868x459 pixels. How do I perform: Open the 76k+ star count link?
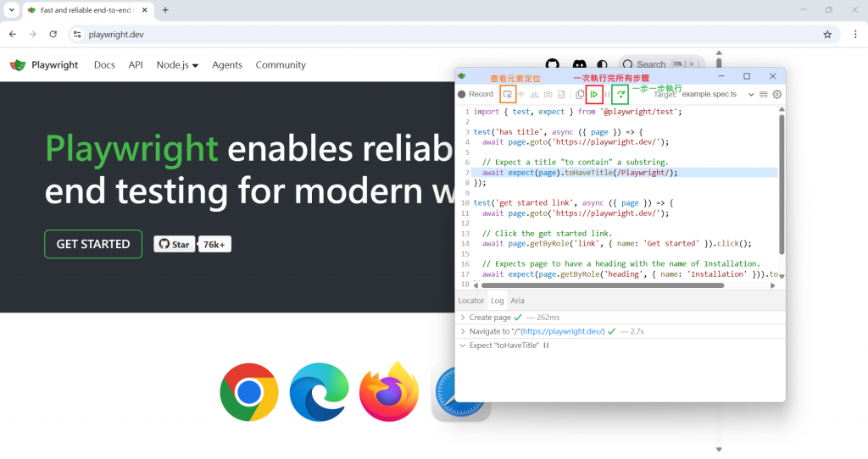[x=214, y=244]
